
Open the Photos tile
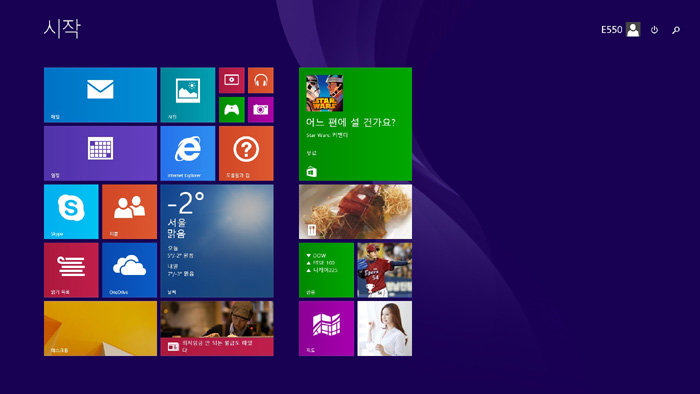click(188, 95)
